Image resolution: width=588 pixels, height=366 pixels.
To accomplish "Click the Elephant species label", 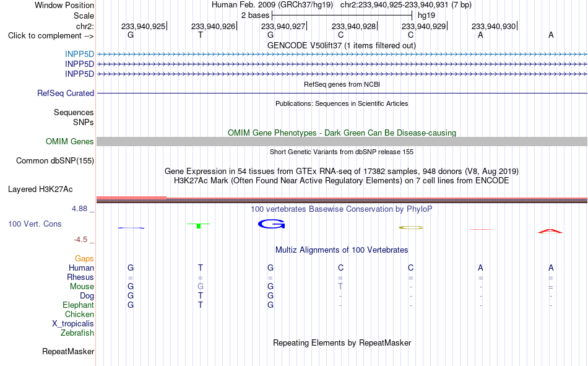I will click(78, 305).
